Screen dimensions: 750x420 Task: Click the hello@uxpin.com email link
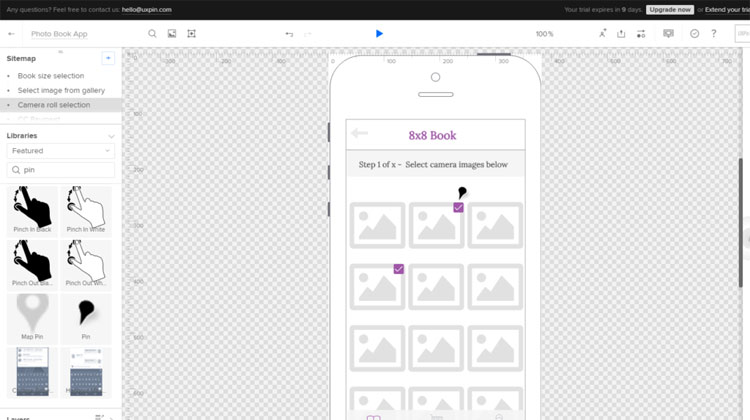coord(147,9)
